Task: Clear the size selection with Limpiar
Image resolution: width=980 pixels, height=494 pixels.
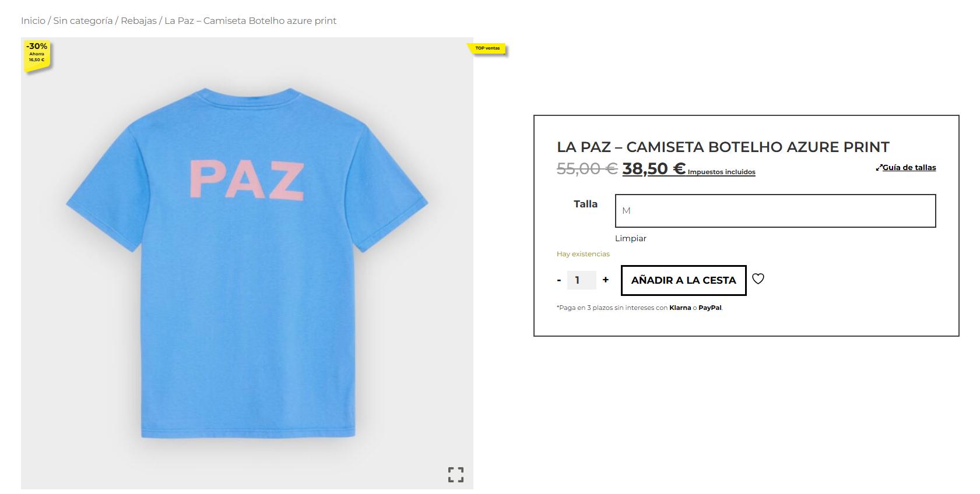Action: [631, 238]
